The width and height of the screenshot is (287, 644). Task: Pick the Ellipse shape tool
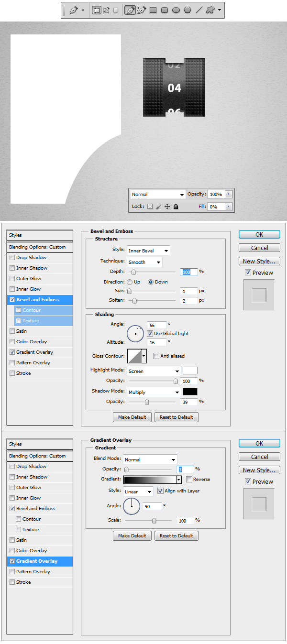(176, 10)
